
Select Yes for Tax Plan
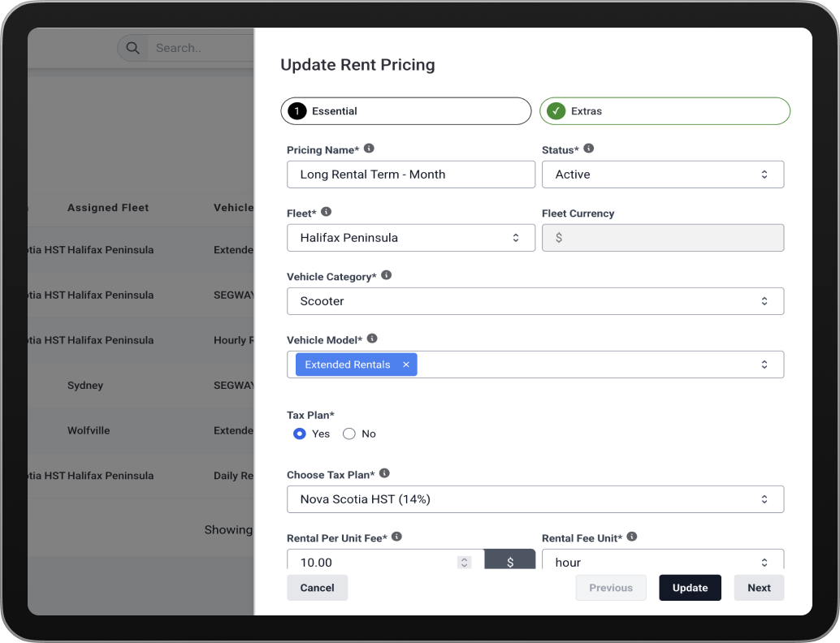(300, 434)
